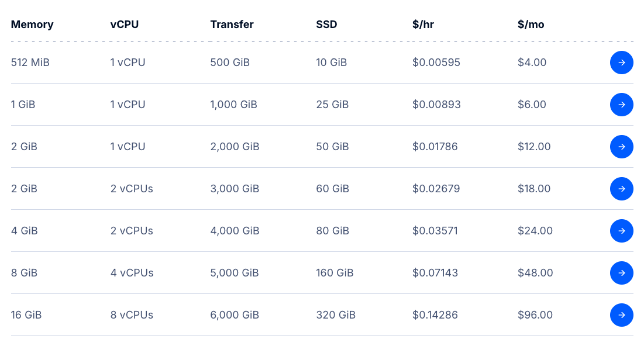Click the vCPU column header

[125, 25]
